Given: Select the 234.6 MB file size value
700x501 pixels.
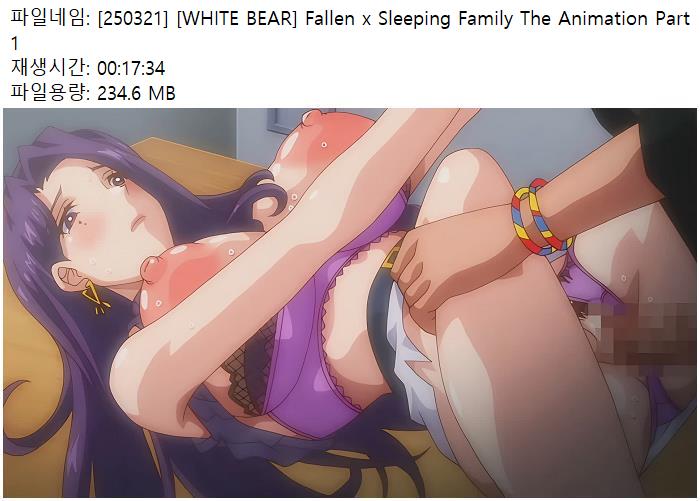Looking at the screenshot, I should click(137, 93).
